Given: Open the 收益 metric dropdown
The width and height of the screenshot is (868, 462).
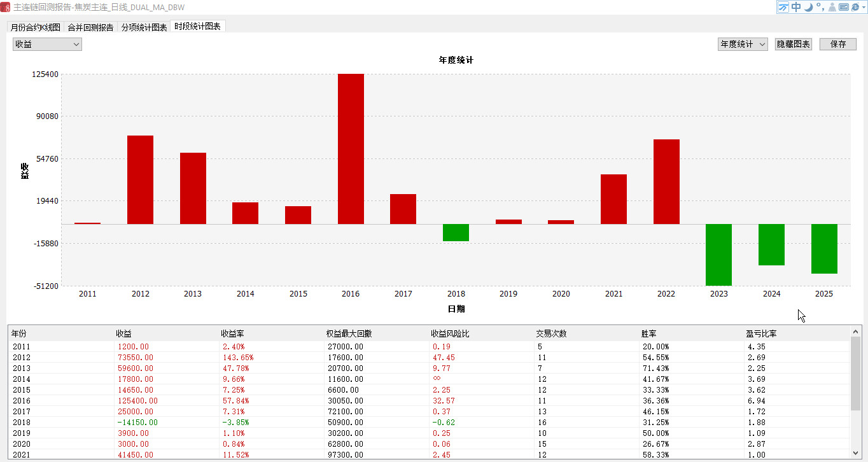Looking at the screenshot, I should [x=47, y=44].
